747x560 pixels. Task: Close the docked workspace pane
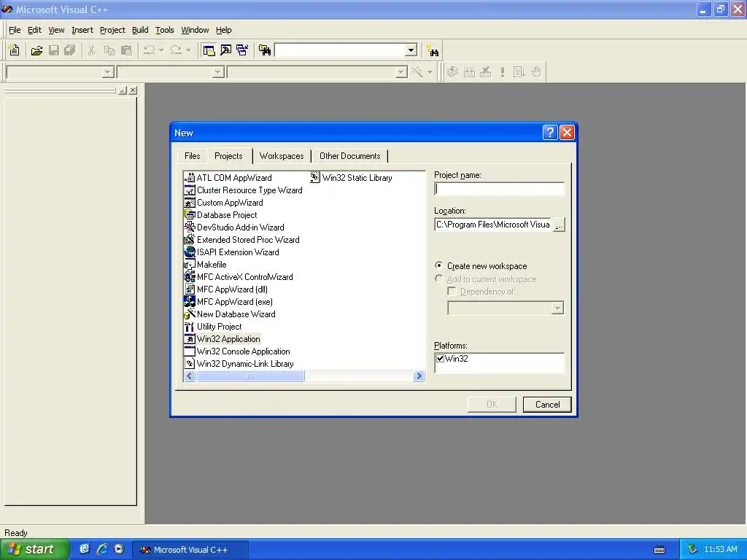(133, 90)
